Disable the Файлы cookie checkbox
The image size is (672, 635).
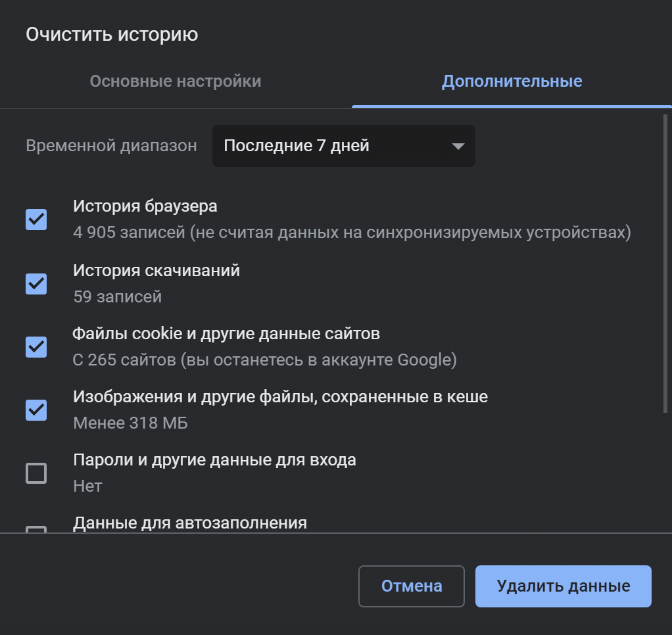[x=36, y=346]
